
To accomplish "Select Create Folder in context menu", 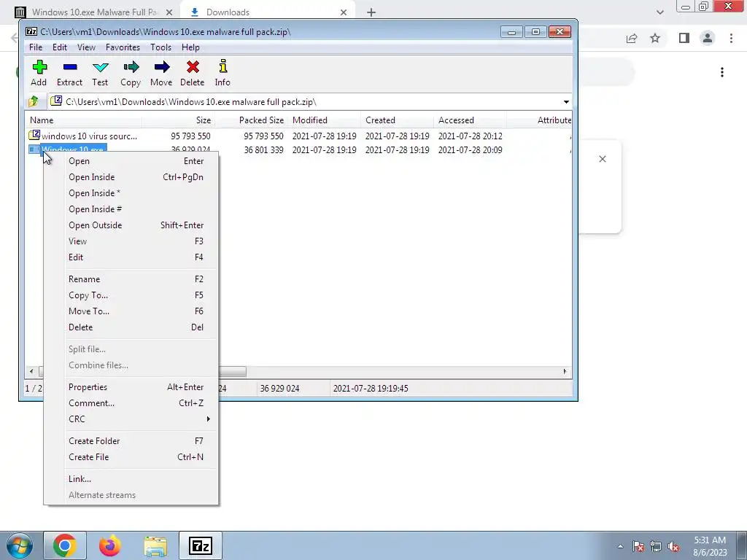I will (131, 441).
